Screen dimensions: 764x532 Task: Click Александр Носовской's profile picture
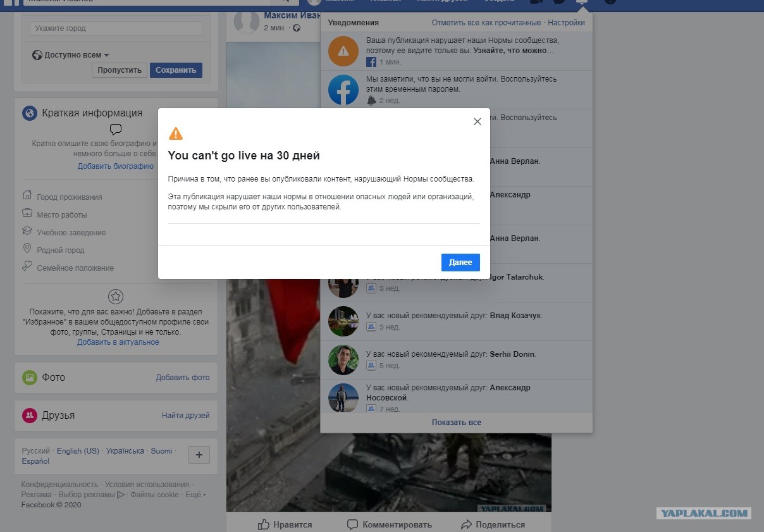(x=343, y=398)
